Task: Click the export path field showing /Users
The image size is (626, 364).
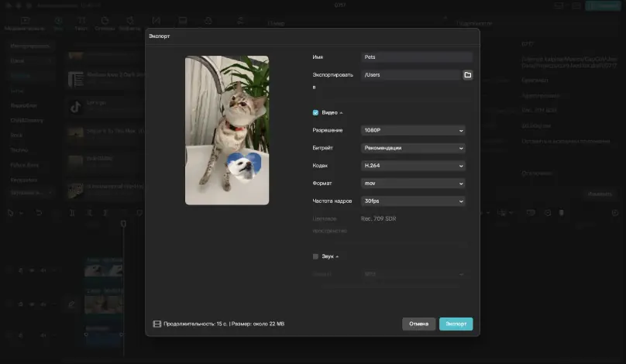Action: click(411, 75)
